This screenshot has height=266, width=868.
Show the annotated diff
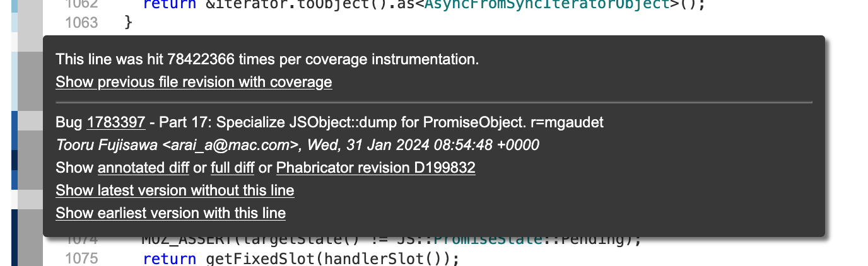coord(143,168)
